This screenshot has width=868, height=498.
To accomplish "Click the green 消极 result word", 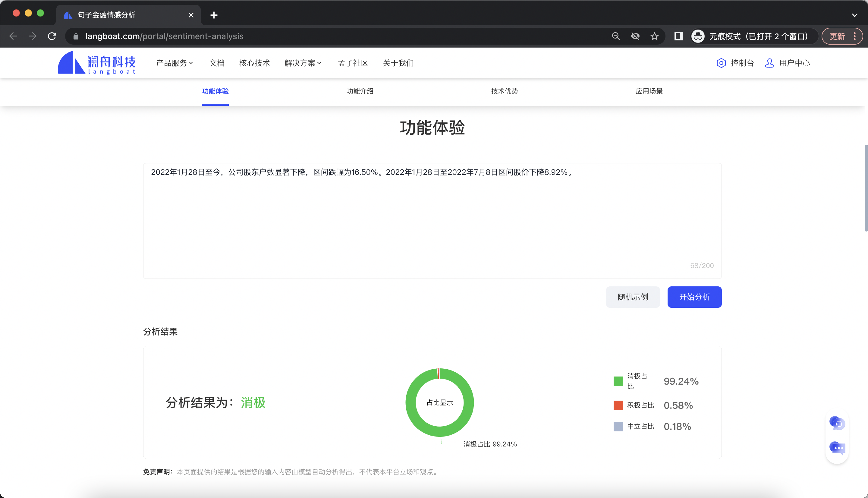I will pyautogui.click(x=253, y=402).
